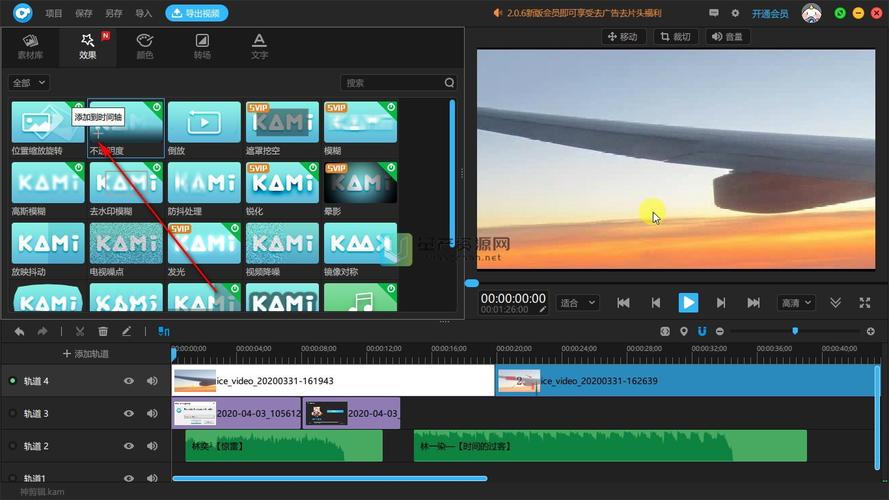
Task: Click 添加轨道 to add a track
Action: tap(85, 354)
